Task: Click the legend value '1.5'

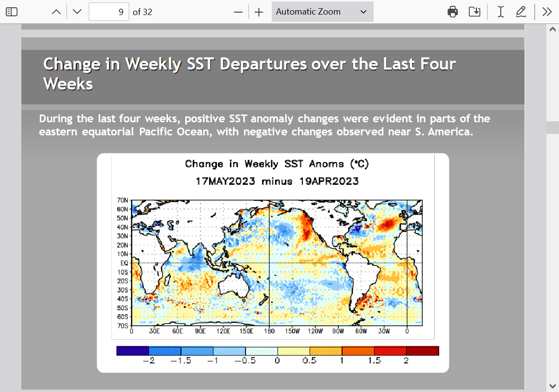Action: (374, 360)
